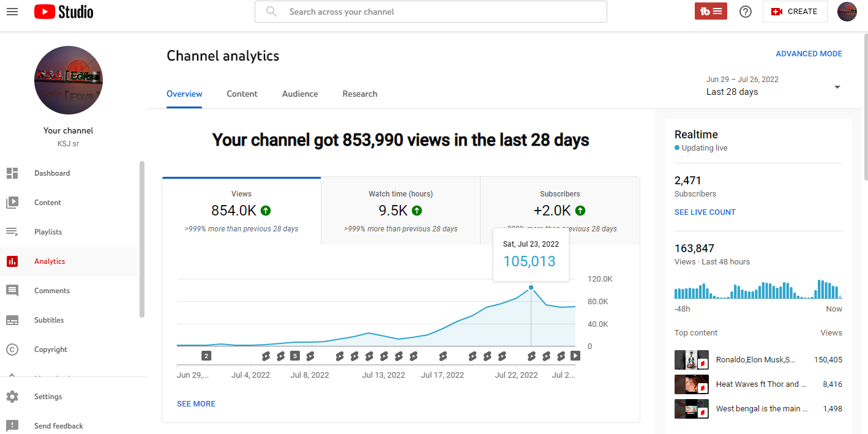Open the hamburger navigation menu
The height and width of the screenshot is (434, 868).
(12, 12)
